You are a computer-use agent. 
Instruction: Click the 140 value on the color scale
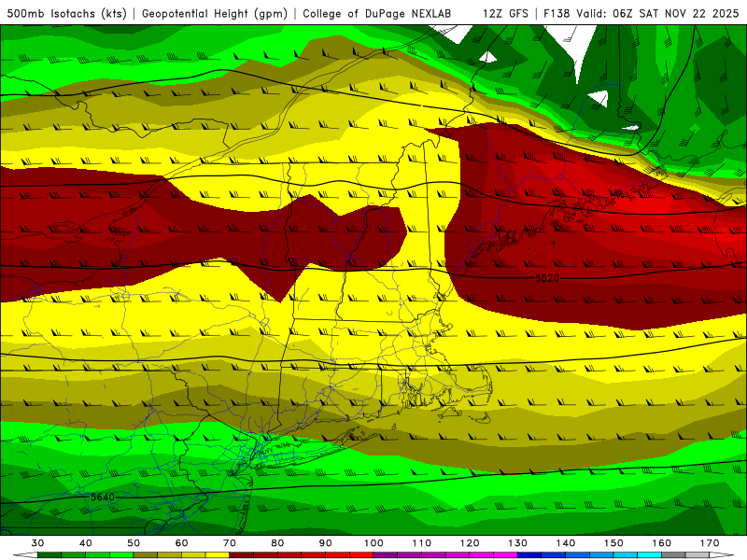[566, 543]
